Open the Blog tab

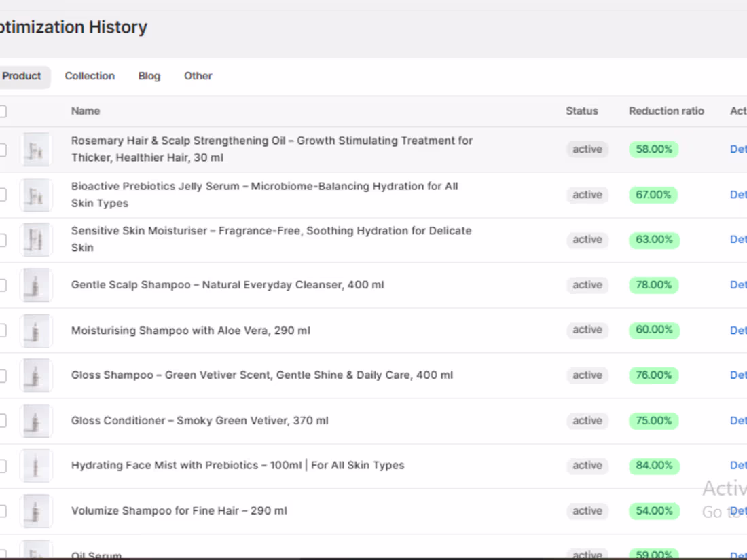click(x=149, y=76)
